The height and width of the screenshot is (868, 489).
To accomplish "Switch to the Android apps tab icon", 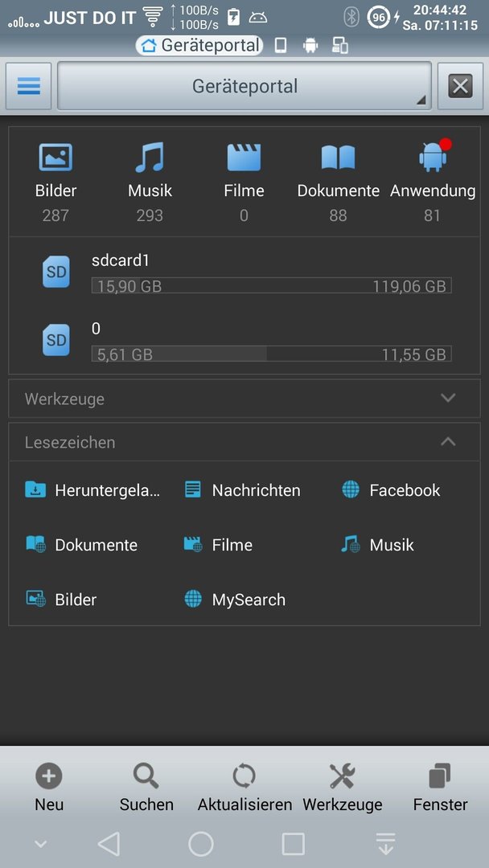I will [310, 45].
